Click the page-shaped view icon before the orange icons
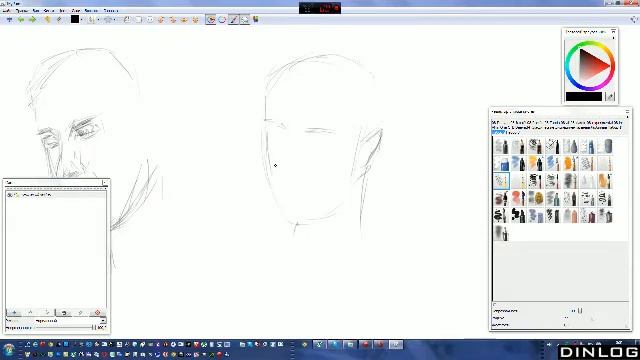The width and height of the screenshot is (640, 360). point(127,19)
